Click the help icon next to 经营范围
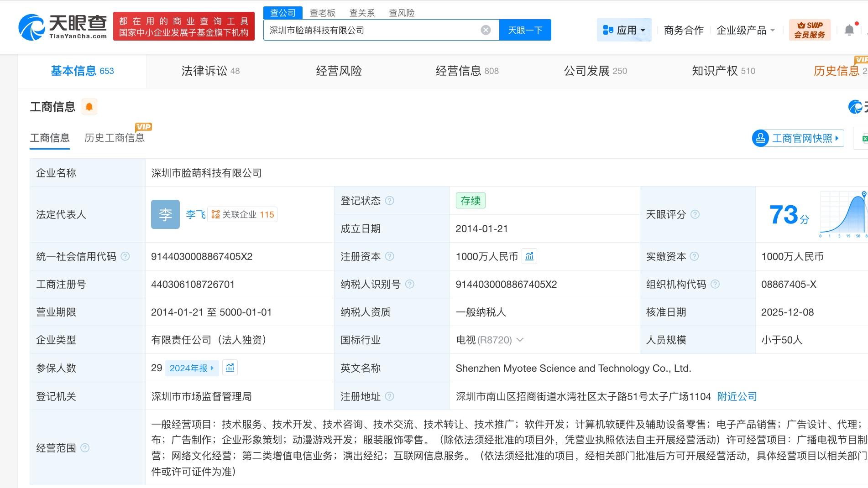868x488 pixels. (85, 447)
